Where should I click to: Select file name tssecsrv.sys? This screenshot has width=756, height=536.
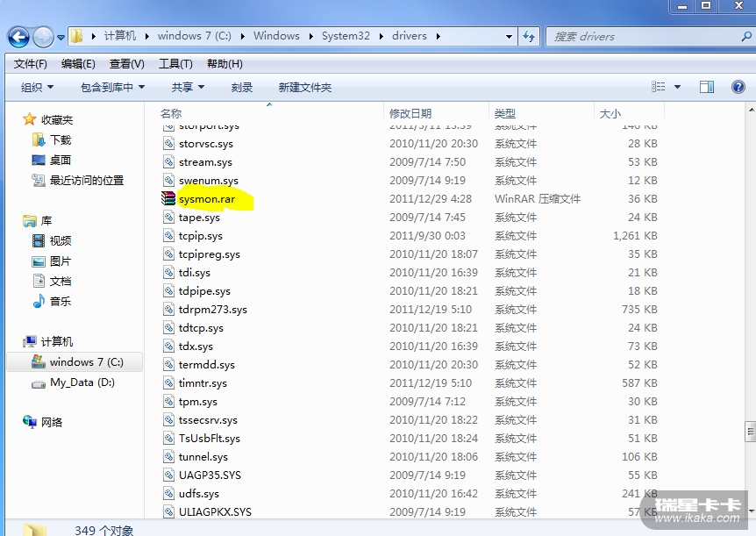pos(208,419)
